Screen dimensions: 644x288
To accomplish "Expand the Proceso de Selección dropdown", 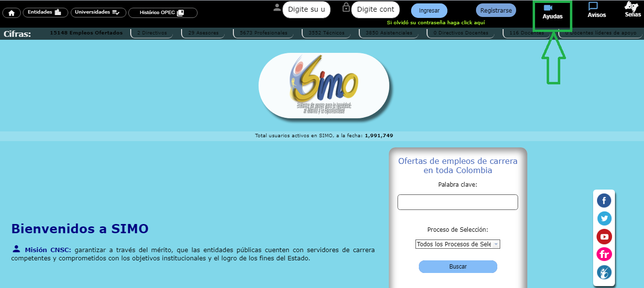I will pyautogui.click(x=458, y=244).
